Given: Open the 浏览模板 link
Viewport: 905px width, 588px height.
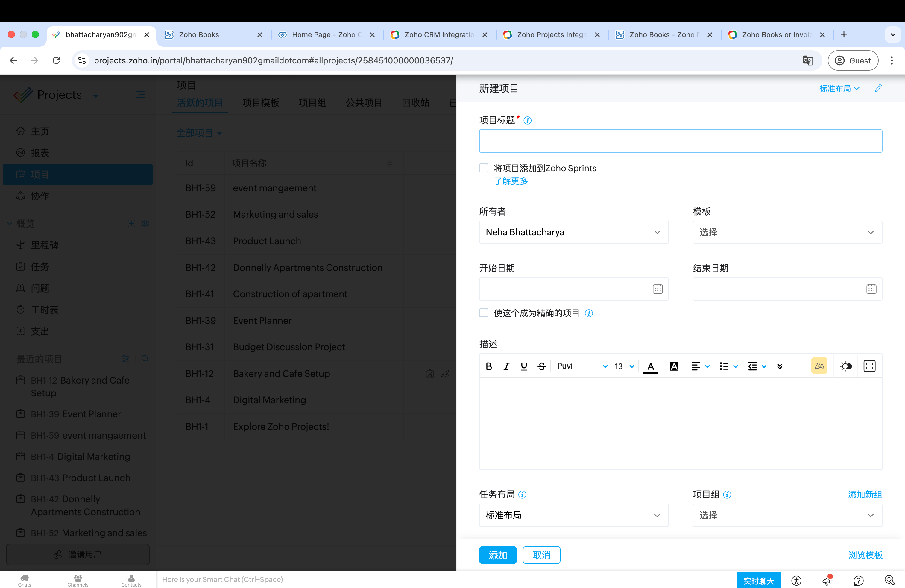Looking at the screenshot, I should (865, 555).
